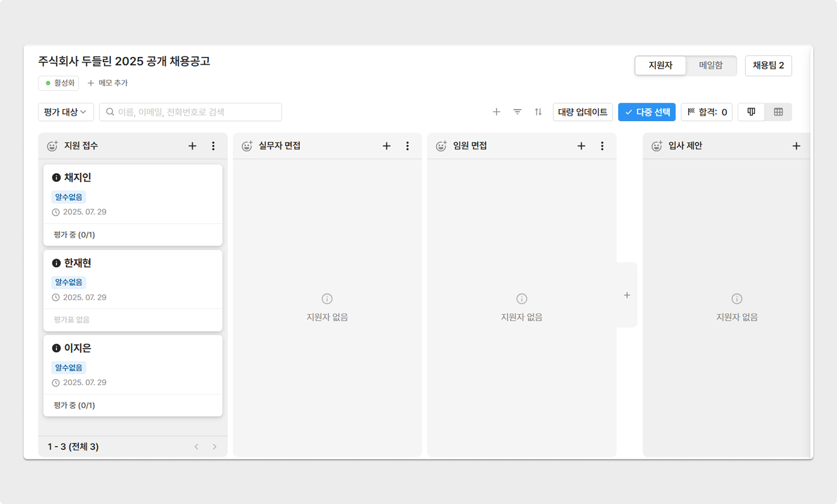
Task: Open the 활성화 status dropdown
Action: click(x=59, y=83)
